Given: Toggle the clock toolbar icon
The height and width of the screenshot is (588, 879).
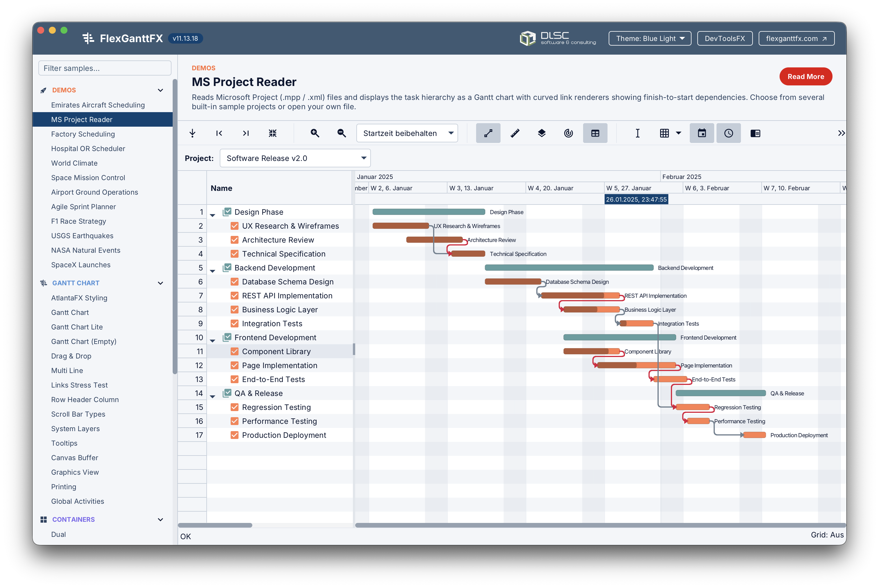Looking at the screenshot, I should point(728,133).
